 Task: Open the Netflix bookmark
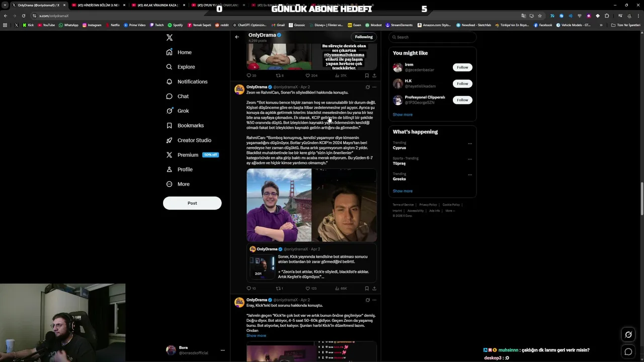(113, 25)
